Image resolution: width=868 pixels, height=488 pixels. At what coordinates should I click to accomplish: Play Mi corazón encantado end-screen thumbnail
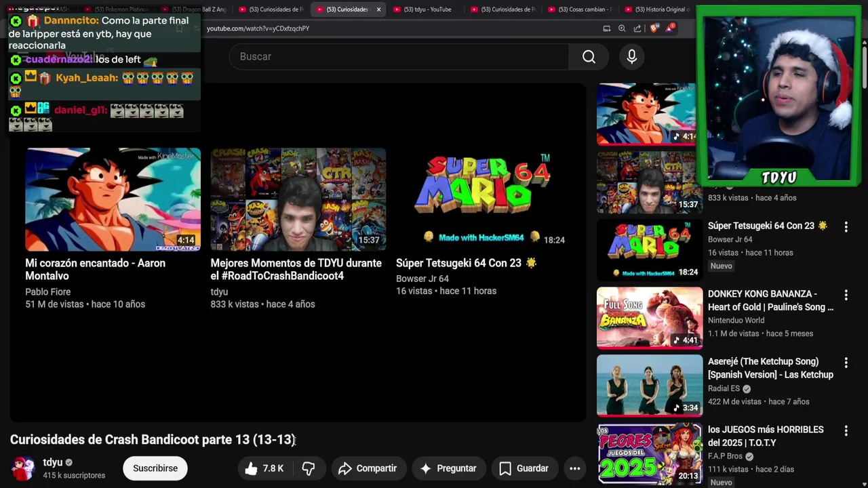[x=113, y=199]
